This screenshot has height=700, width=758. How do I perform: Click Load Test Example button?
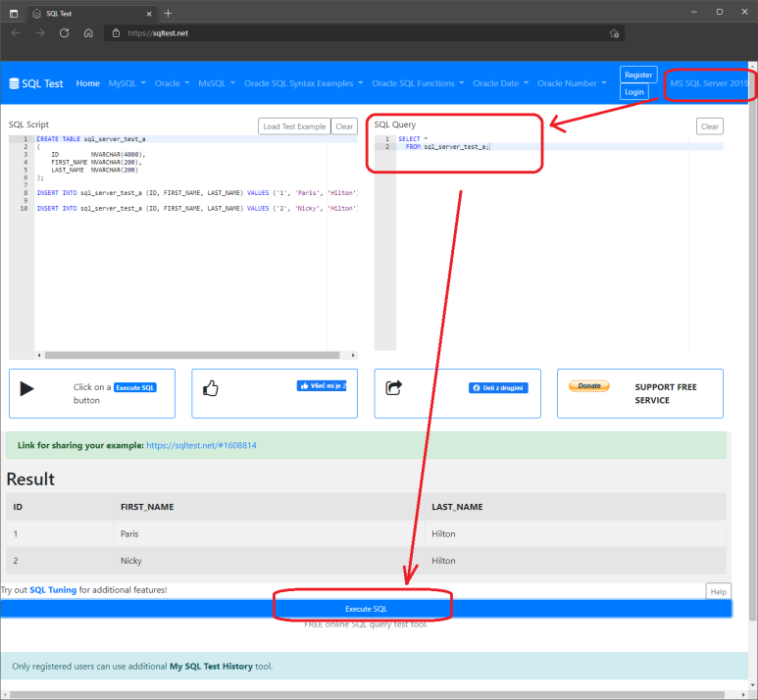[x=294, y=126]
